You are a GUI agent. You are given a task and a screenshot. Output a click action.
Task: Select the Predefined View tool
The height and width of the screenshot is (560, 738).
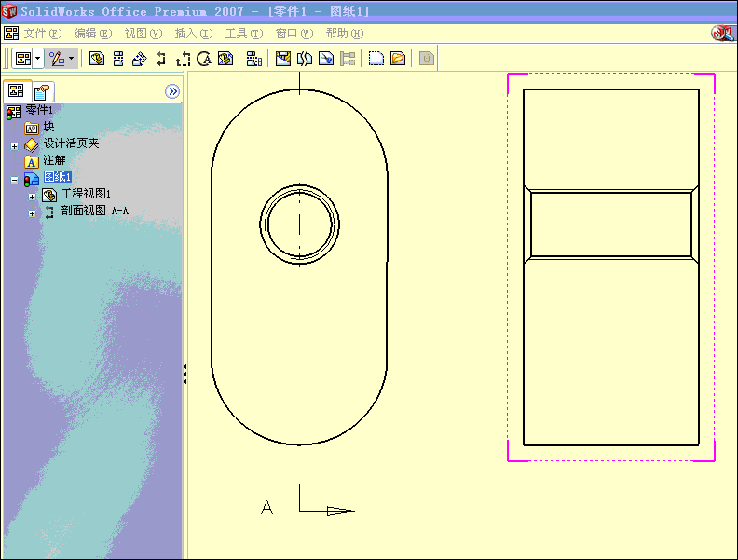pyautogui.click(x=398, y=59)
